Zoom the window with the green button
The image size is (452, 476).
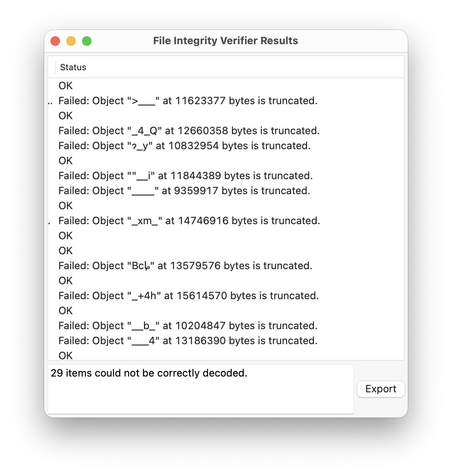87,41
